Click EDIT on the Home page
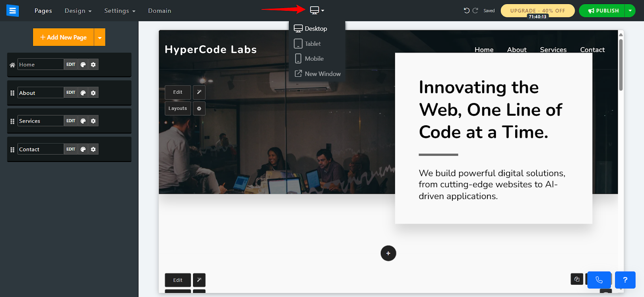 [x=71, y=64]
